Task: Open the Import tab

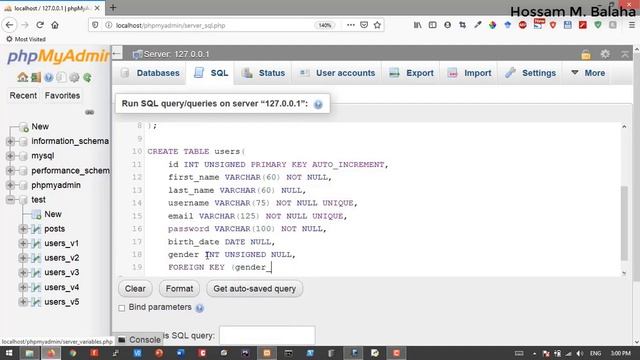Action: (x=469, y=73)
